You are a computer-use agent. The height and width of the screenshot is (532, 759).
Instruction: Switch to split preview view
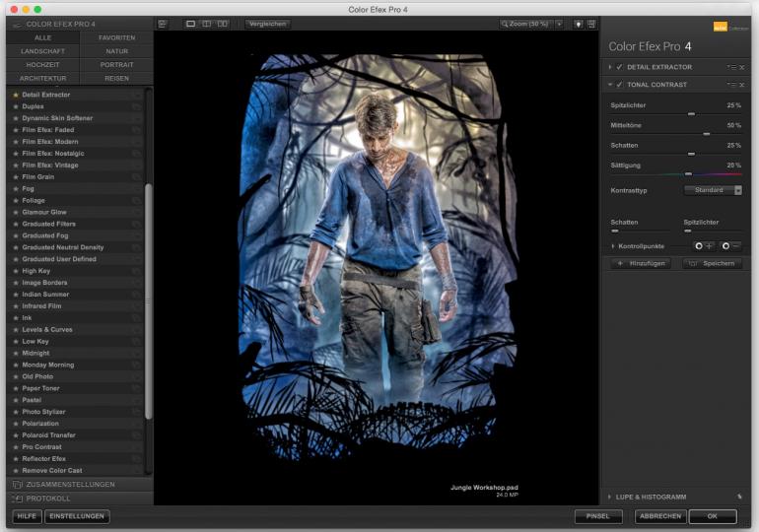[x=207, y=24]
